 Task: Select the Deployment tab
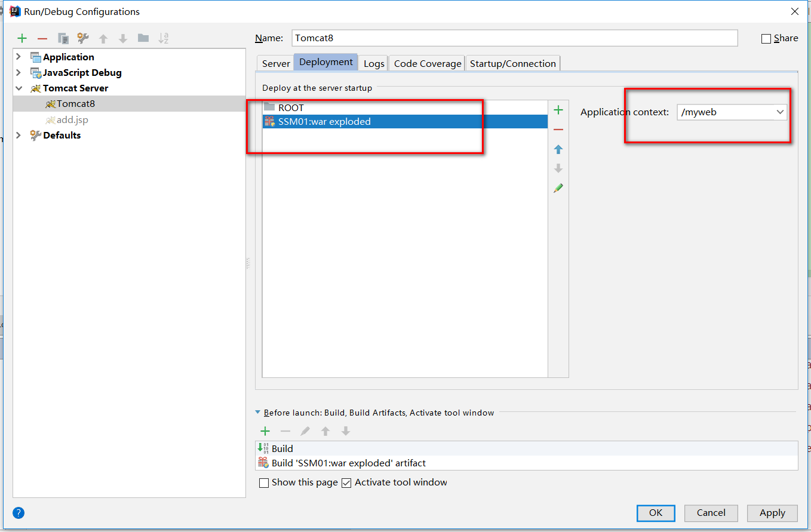(326, 62)
